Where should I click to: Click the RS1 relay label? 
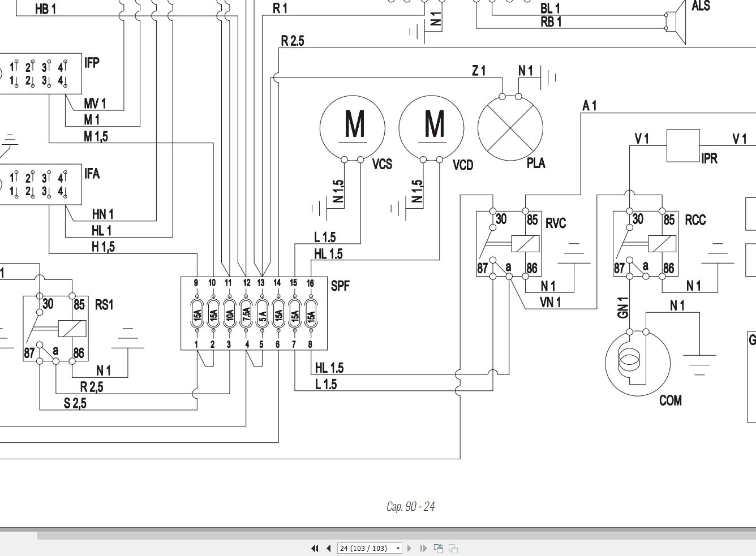[x=104, y=305]
